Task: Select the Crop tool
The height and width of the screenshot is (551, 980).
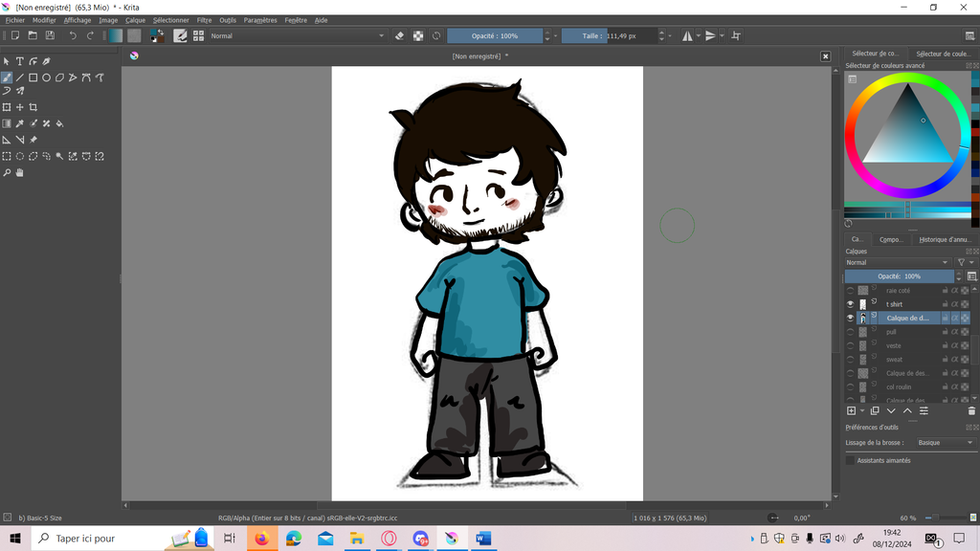Action: click(x=33, y=107)
